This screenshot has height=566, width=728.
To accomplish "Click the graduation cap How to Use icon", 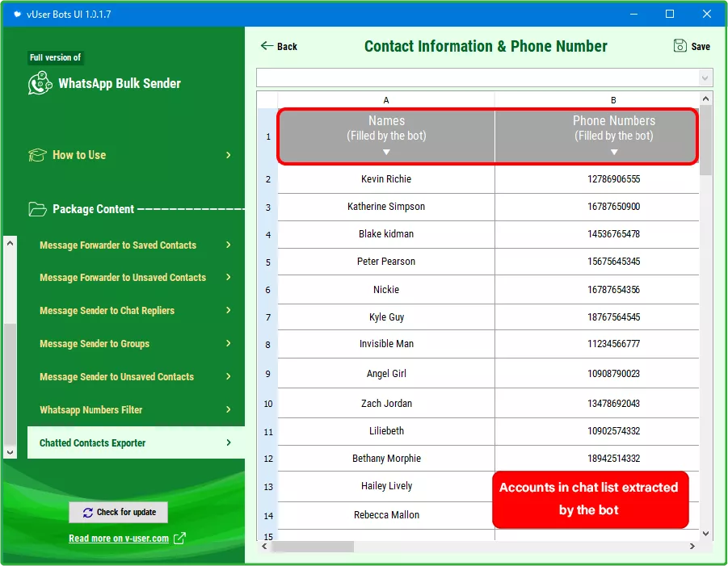I will tap(37, 155).
